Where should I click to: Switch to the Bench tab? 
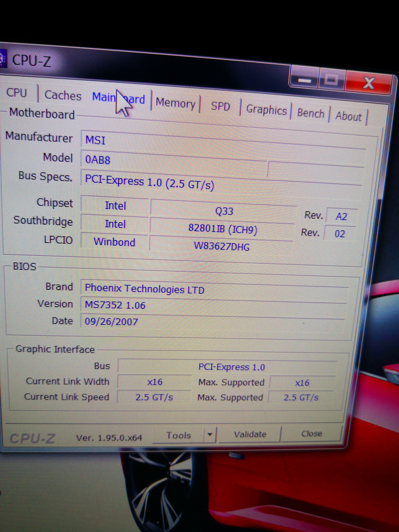[311, 113]
